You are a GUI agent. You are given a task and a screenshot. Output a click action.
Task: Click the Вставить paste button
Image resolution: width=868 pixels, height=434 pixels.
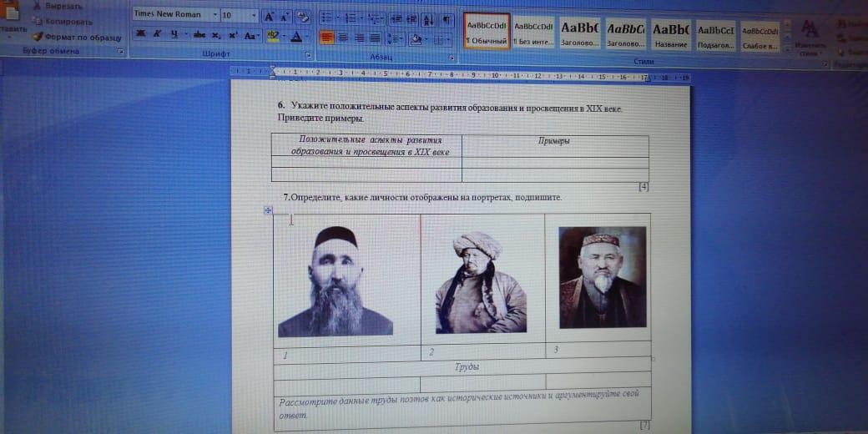pyautogui.click(x=11, y=19)
